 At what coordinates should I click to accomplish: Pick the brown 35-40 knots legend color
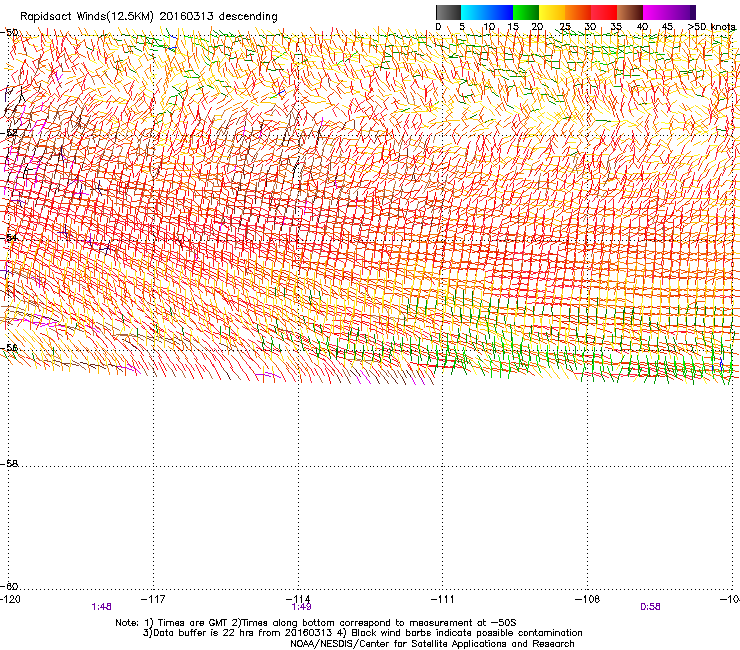click(x=630, y=12)
